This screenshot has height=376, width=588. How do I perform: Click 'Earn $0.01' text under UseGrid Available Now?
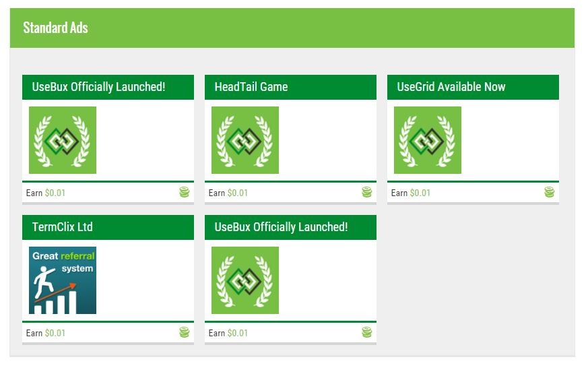click(411, 193)
